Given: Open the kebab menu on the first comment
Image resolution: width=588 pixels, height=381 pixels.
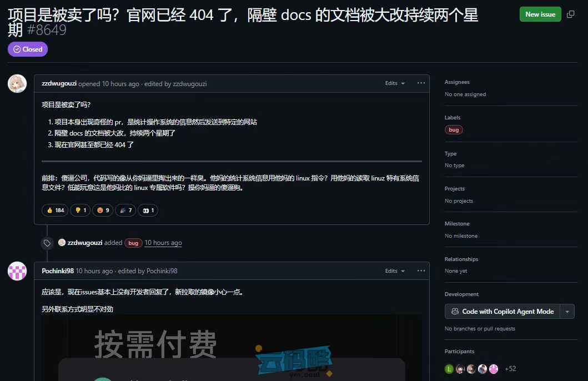Looking at the screenshot, I should (x=420, y=83).
